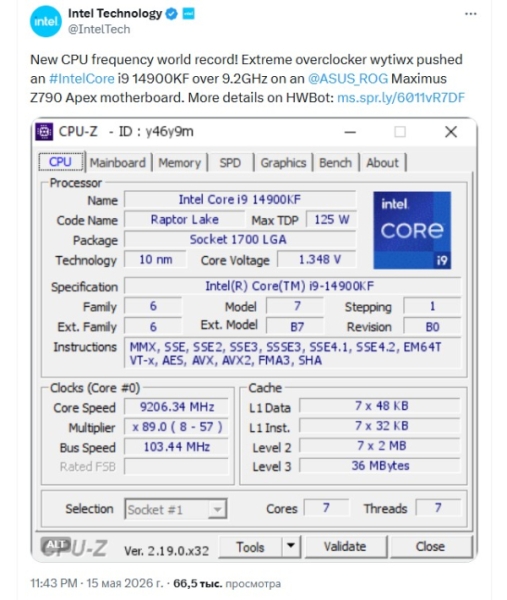The image size is (507, 600).
Task: Click the version text Ver. 2.19.0.x32
Action: pos(166,551)
